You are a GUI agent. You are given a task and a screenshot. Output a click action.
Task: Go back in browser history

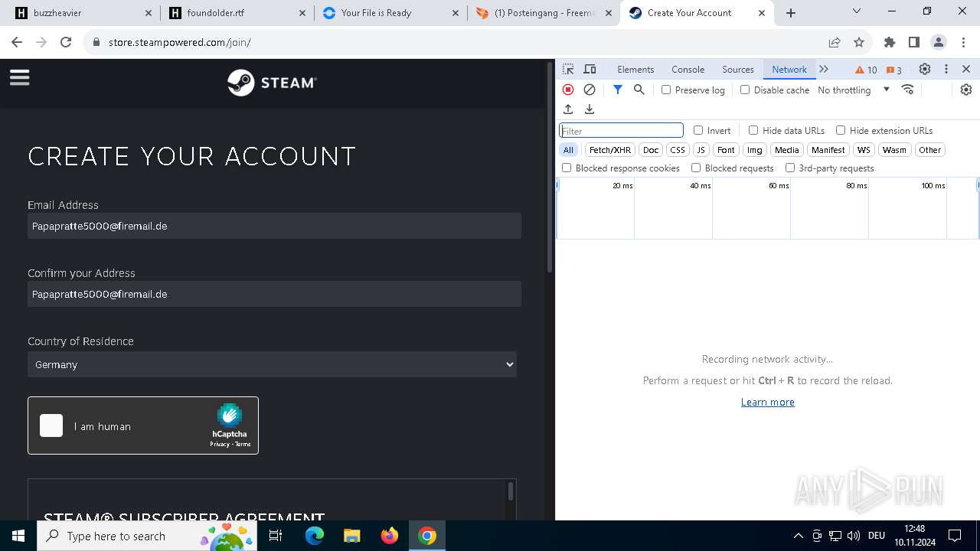tap(17, 42)
